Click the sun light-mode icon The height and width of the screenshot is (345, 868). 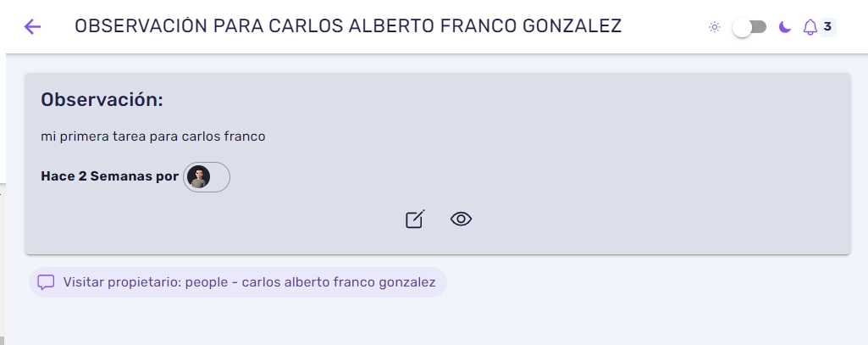715,27
